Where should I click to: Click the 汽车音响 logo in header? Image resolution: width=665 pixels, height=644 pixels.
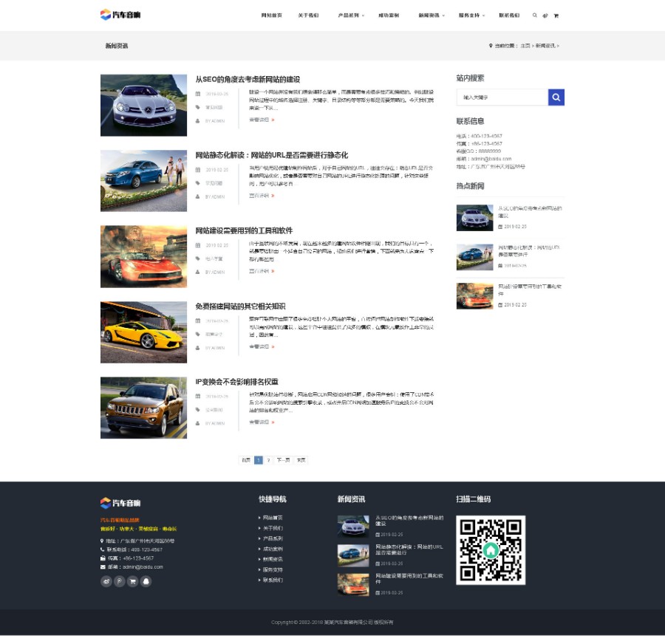click(x=120, y=15)
